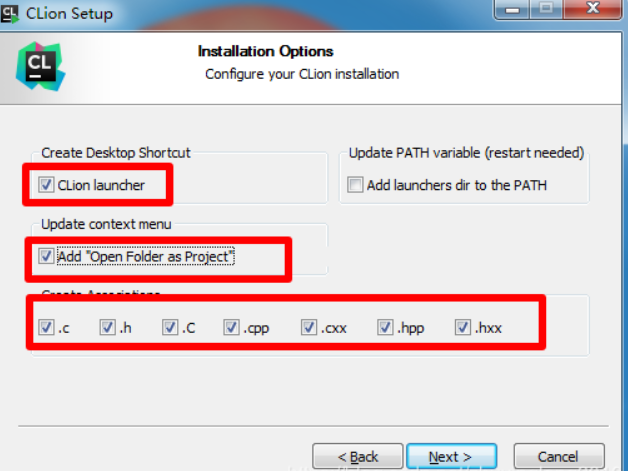Click the CLion logo in the header
The height and width of the screenshot is (471, 628).
(40, 66)
